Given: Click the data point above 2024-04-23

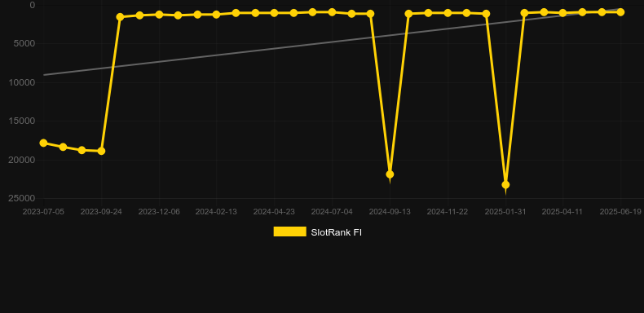Looking at the screenshot, I should (275, 13).
